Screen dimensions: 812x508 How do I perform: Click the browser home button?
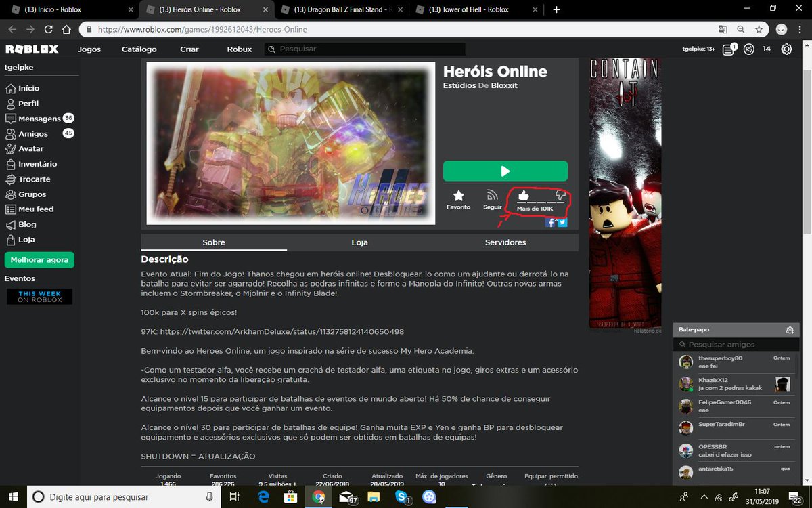pyautogui.click(x=66, y=29)
